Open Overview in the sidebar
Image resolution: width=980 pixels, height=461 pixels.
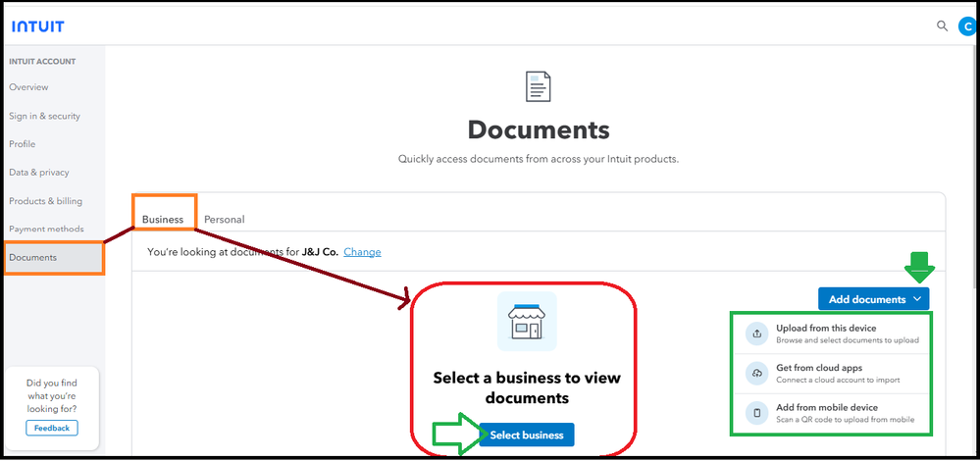click(x=28, y=87)
